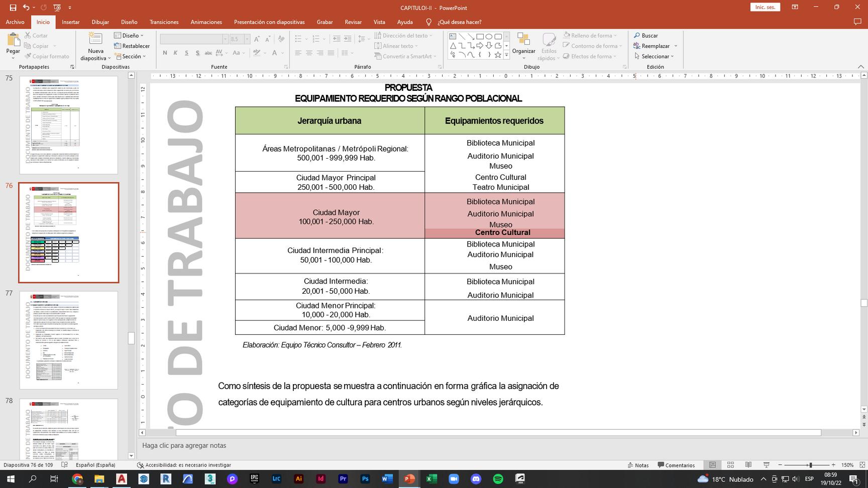Open Google Chrome from the taskbar
Screen dimensions: 868x488
pos(77,479)
